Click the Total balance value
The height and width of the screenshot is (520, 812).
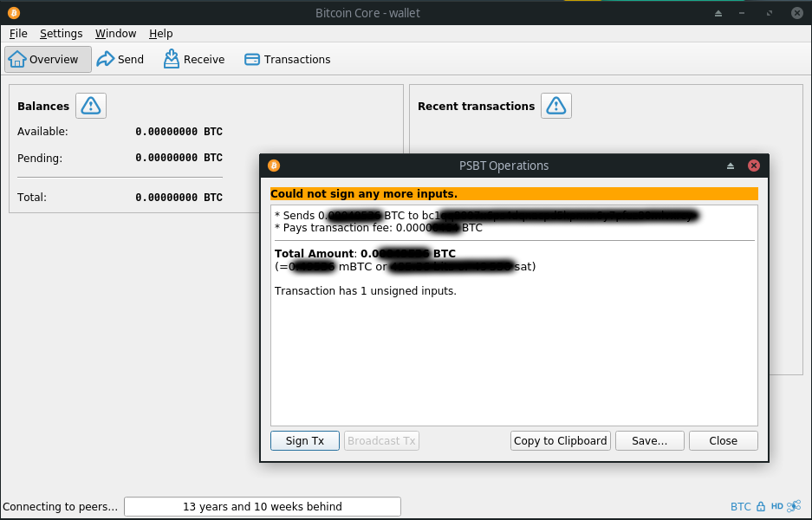point(179,198)
